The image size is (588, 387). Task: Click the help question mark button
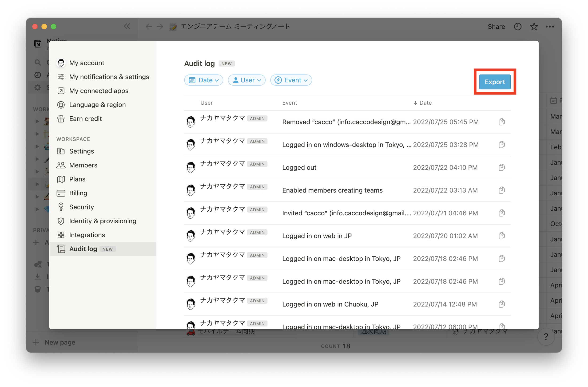pyautogui.click(x=546, y=336)
